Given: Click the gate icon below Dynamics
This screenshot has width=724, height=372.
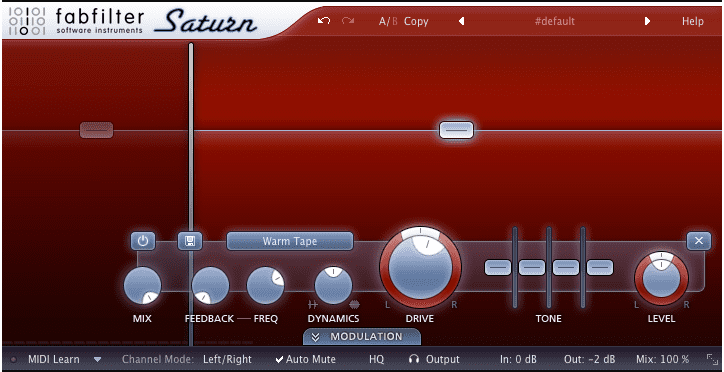Looking at the screenshot, I should click(313, 304).
